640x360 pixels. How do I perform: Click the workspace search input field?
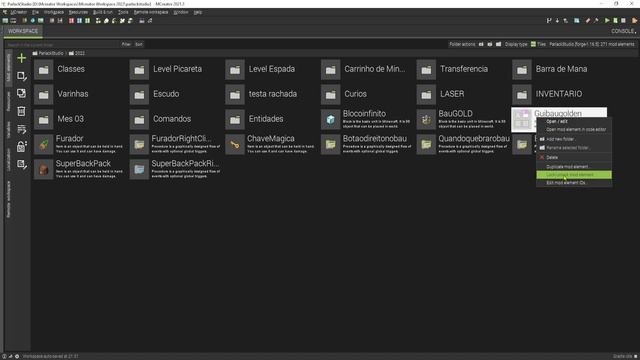tap(62, 44)
